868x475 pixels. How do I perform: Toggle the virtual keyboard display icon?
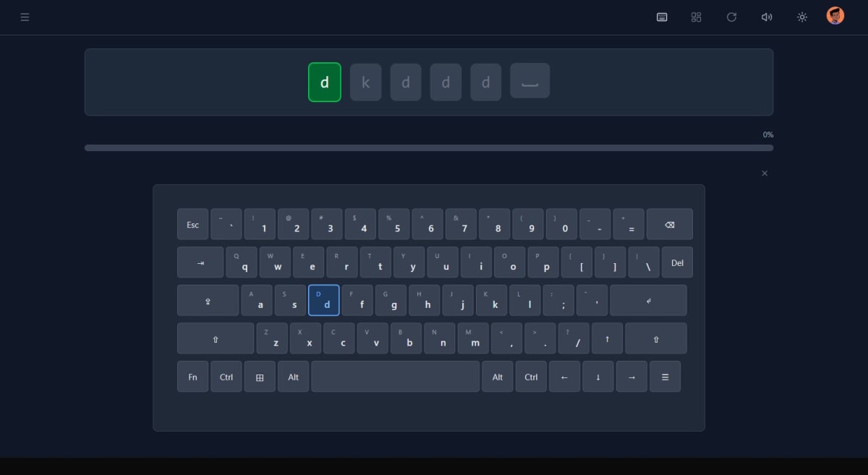(662, 17)
